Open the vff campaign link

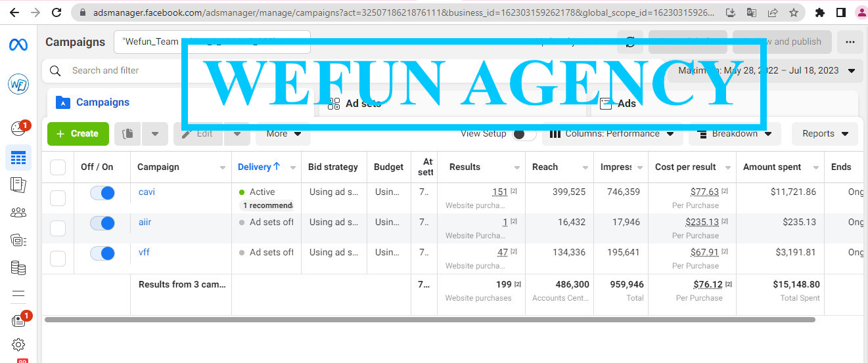[144, 252]
